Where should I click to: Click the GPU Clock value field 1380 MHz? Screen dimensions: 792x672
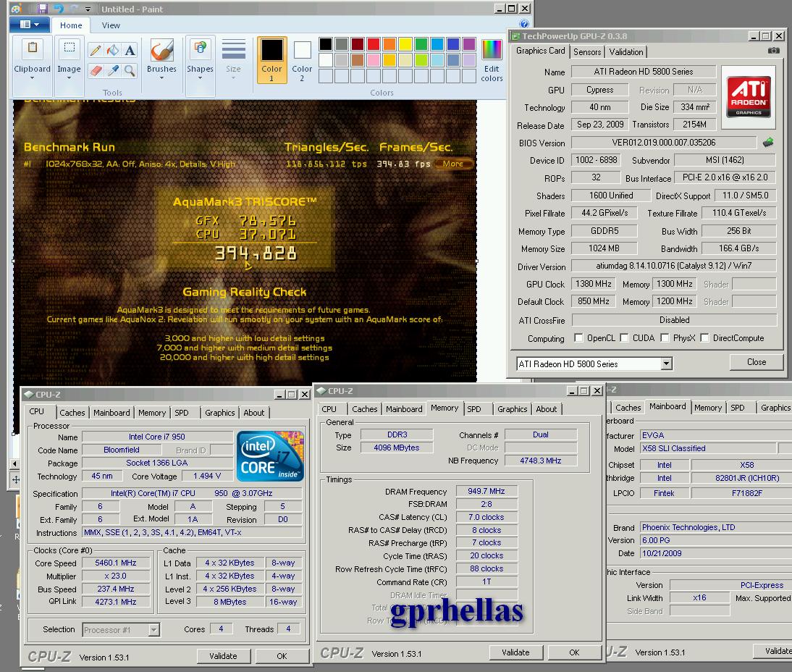tap(594, 284)
